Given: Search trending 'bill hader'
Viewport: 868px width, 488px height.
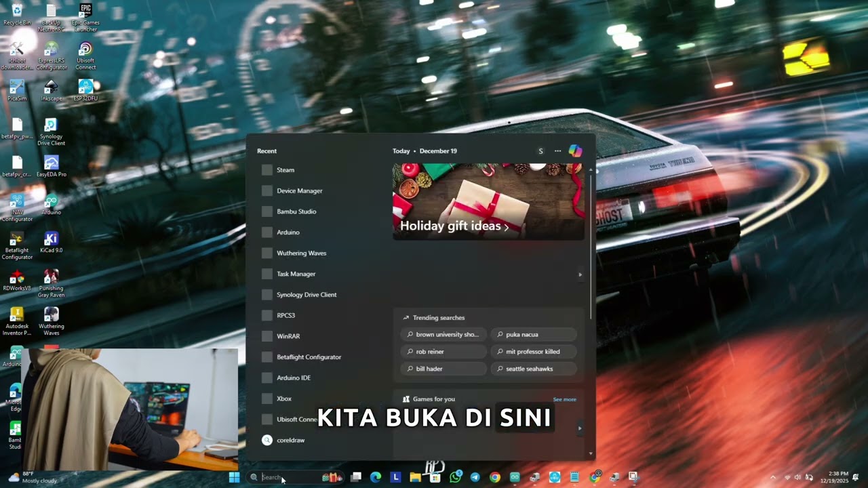Looking at the screenshot, I should point(443,369).
